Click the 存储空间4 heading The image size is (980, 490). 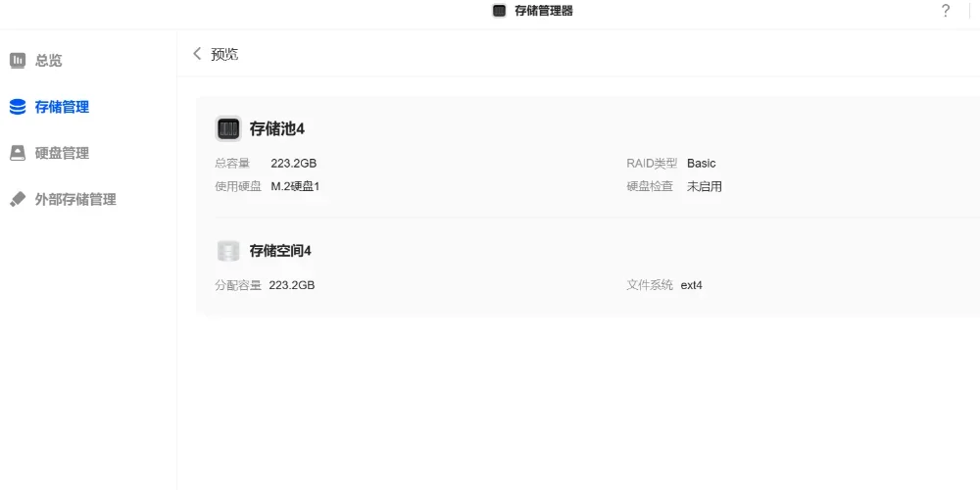280,251
